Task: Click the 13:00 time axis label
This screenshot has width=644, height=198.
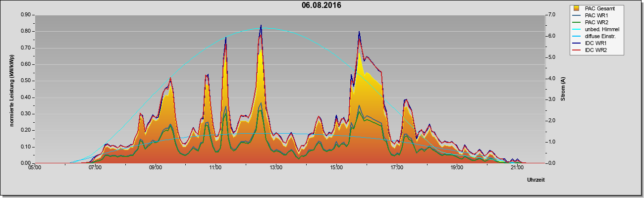Action: coord(275,168)
